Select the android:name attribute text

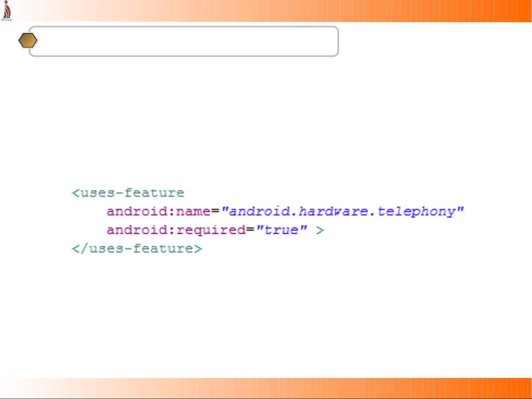point(158,211)
